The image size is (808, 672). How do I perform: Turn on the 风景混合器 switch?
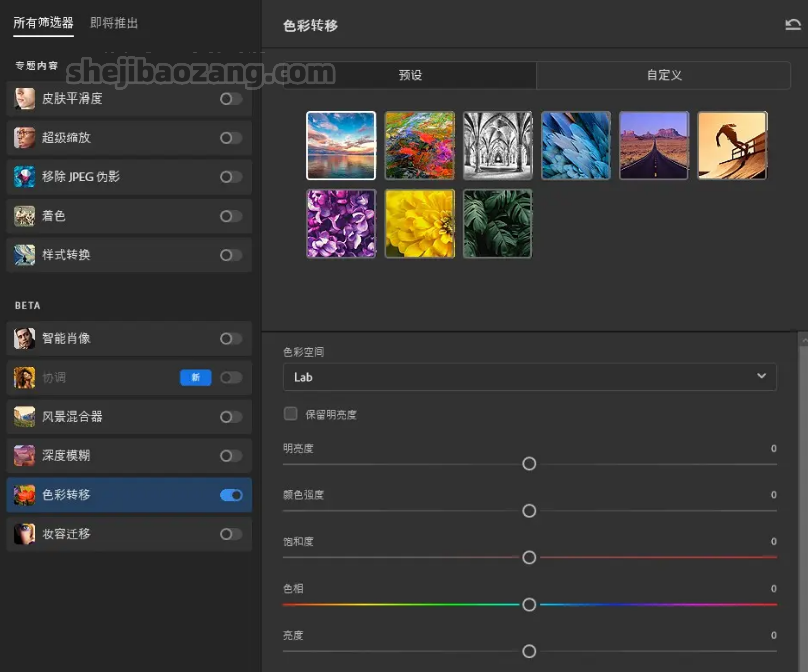coord(231,417)
